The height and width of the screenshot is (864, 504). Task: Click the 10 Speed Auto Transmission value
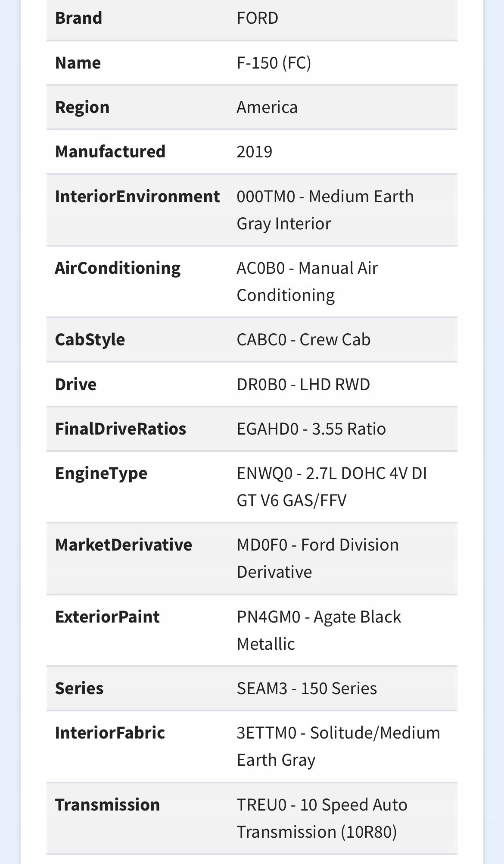[x=322, y=818]
